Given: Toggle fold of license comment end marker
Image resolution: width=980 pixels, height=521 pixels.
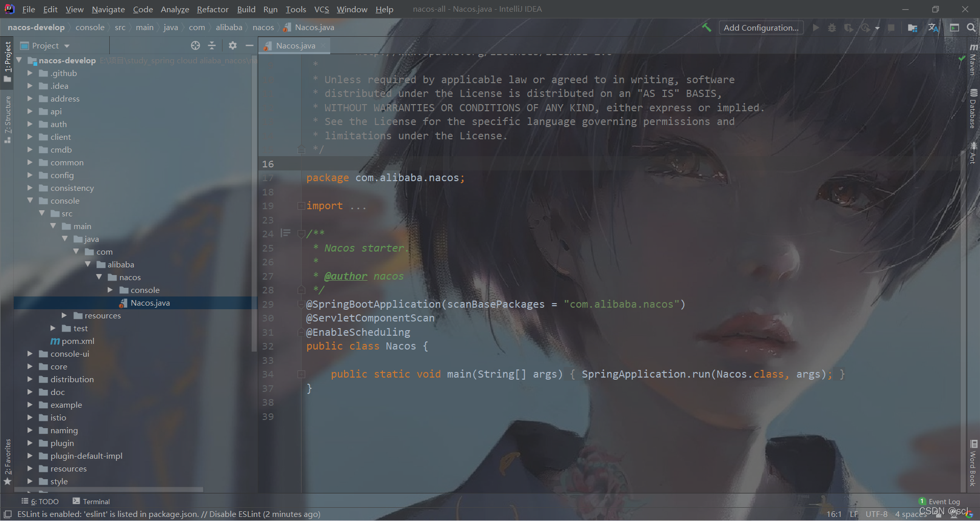Looking at the screenshot, I should click(x=301, y=150).
